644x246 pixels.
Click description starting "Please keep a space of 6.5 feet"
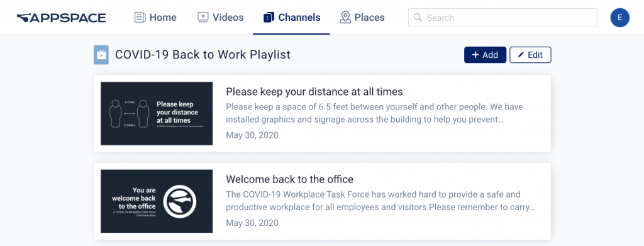click(374, 113)
